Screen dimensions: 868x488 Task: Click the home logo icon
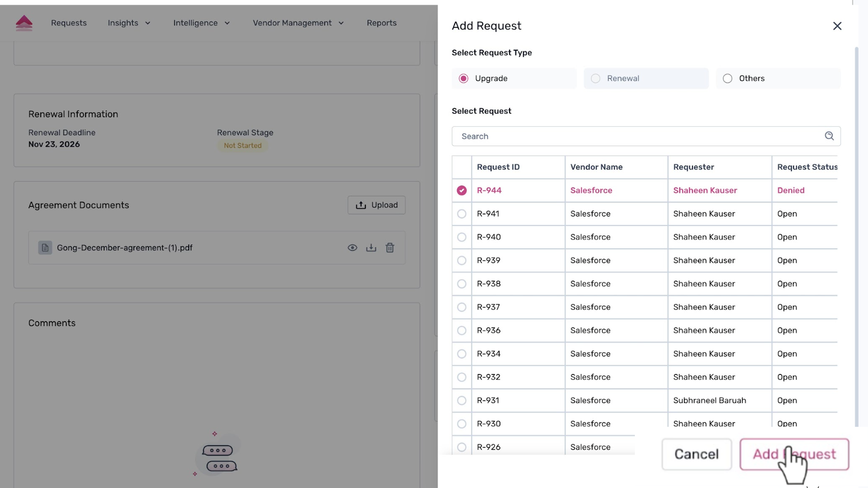pyautogui.click(x=24, y=23)
